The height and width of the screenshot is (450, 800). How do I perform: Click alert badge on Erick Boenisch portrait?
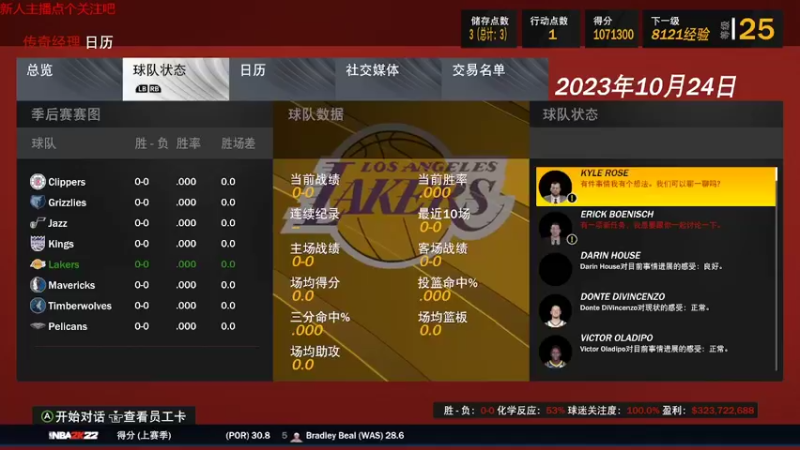(x=571, y=239)
